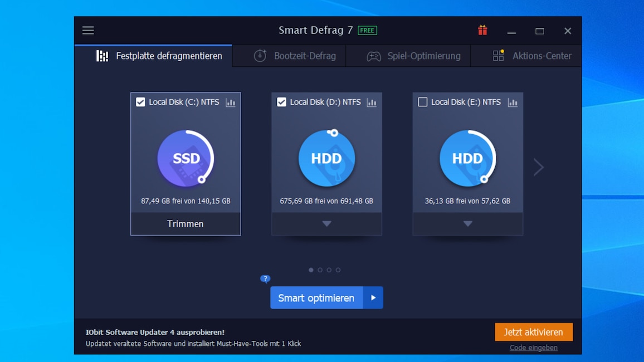Click the Smart Defrag 7 title text

click(316, 31)
